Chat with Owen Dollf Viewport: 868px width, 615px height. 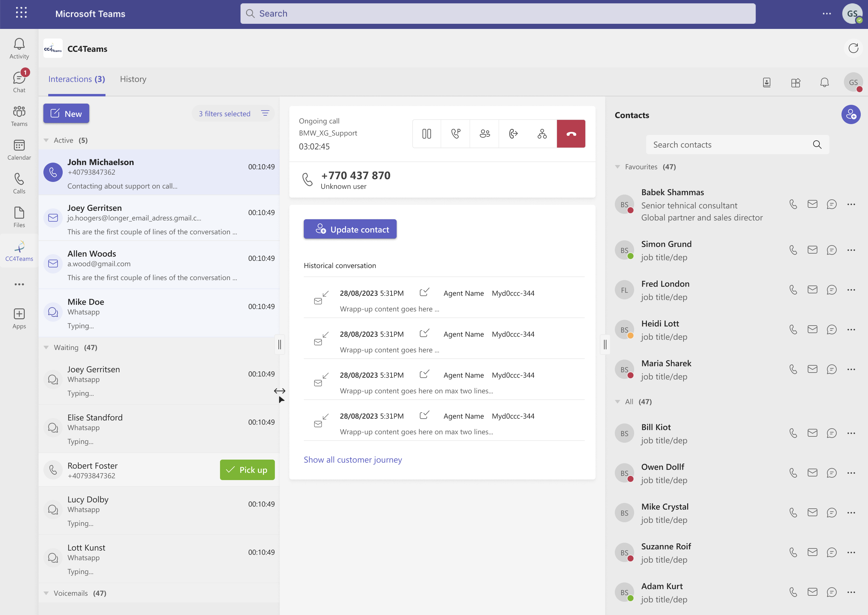832,473
